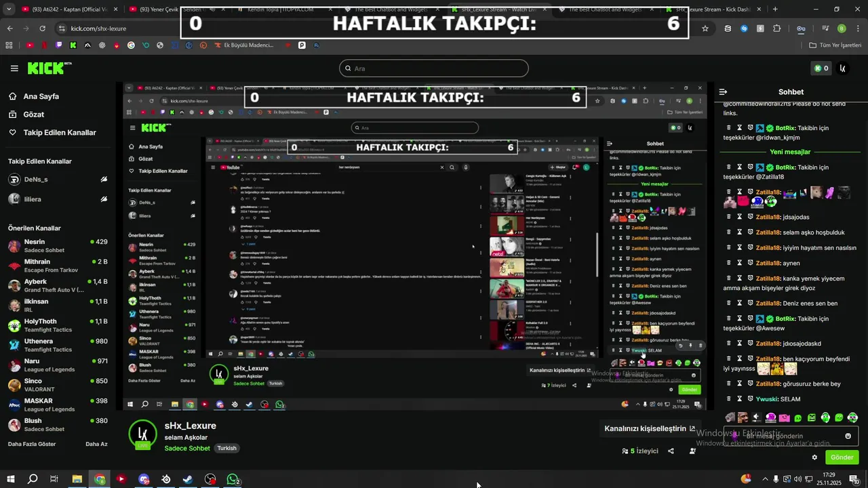Click Zatilla18 username in jdsajodas message
Viewport: 868px width, 488px height.
click(x=768, y=217)
